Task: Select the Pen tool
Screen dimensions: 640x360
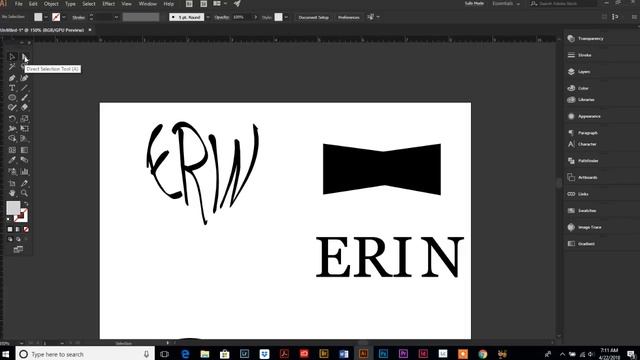Action: coord(12,78)
